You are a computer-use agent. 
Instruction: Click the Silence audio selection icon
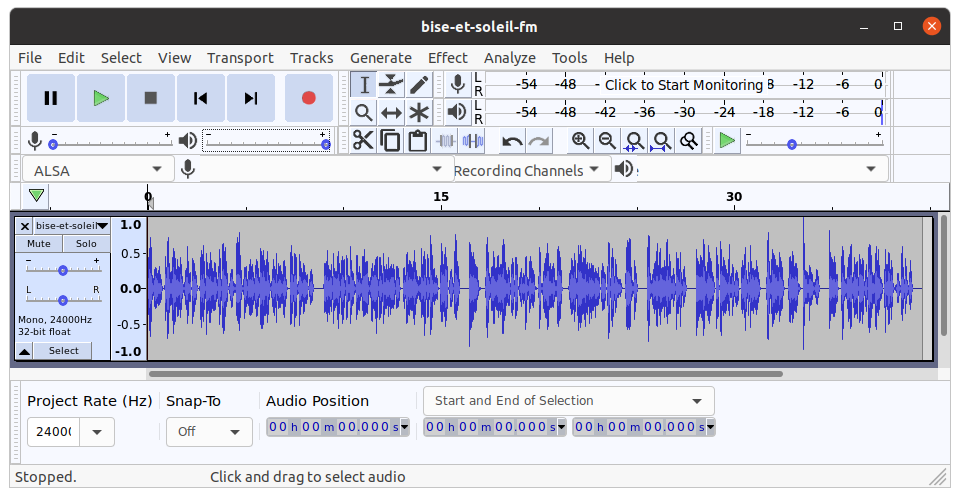[473, 141]
